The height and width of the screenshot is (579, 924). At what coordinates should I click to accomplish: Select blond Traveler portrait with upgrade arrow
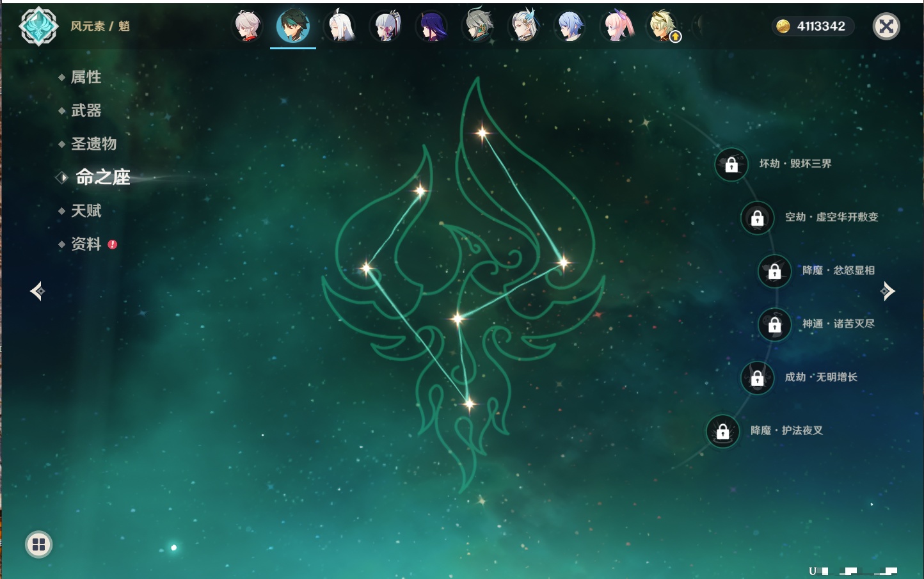[662, 27]
